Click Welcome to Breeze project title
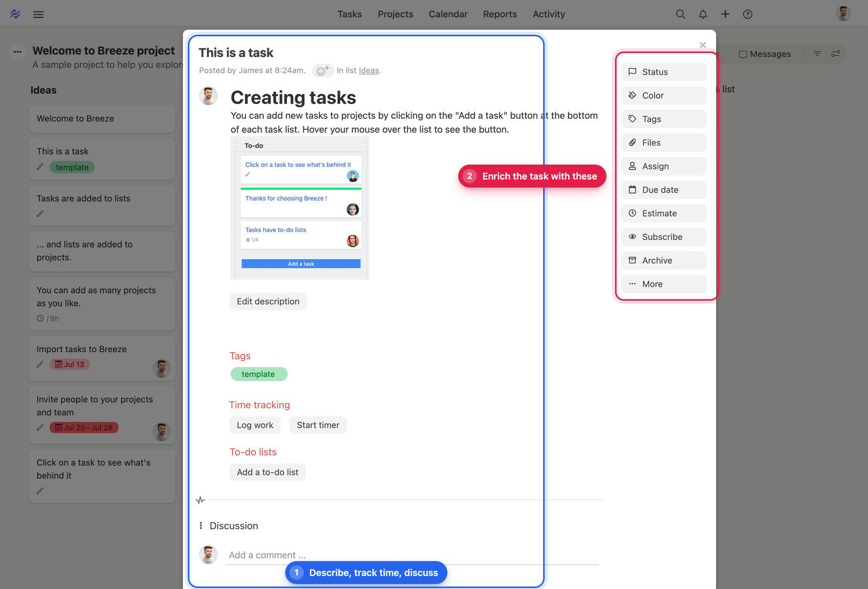Screen dimensions: 868x589 tap(104, 50)
